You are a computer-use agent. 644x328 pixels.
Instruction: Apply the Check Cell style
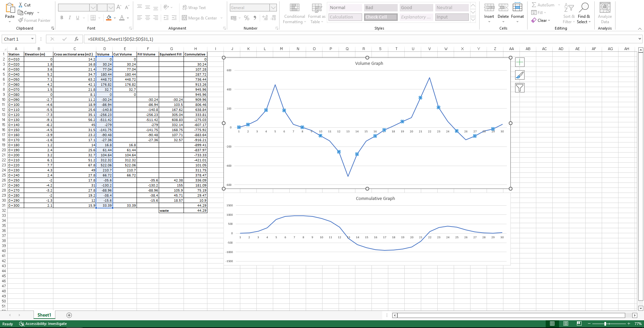pos(381,17)
